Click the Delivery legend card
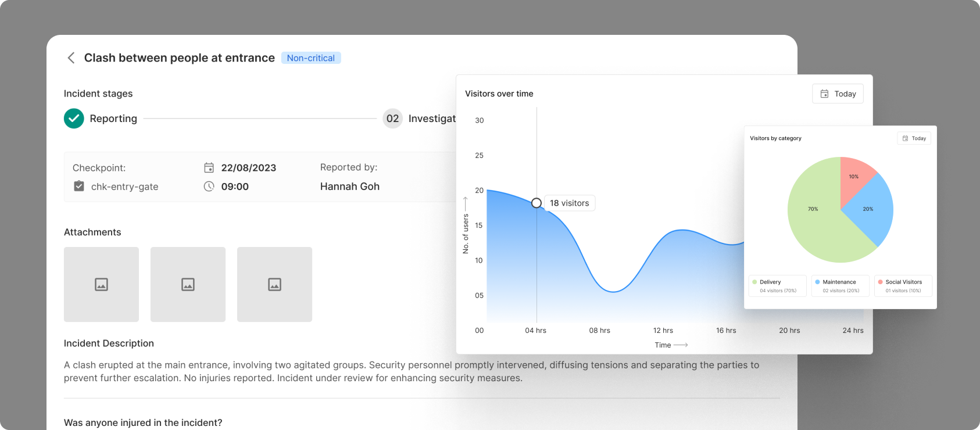 click(x=778, y=286)
